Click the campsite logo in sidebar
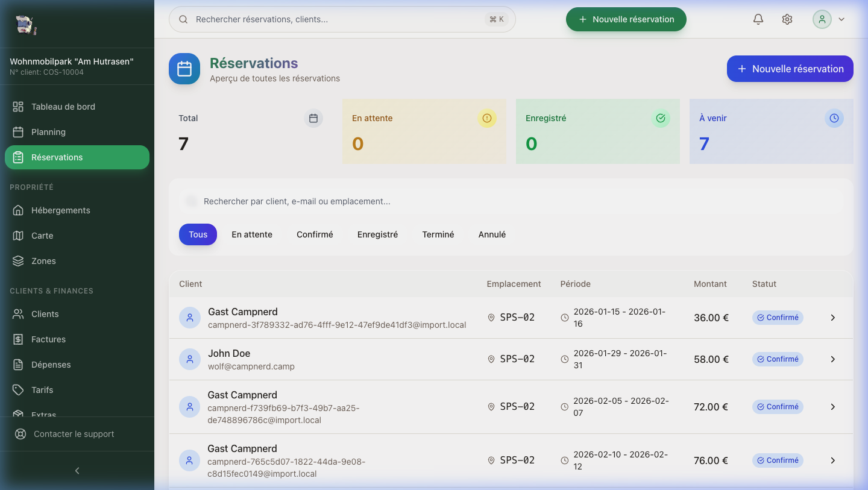 pyautogui.click(x=25, y=25)
